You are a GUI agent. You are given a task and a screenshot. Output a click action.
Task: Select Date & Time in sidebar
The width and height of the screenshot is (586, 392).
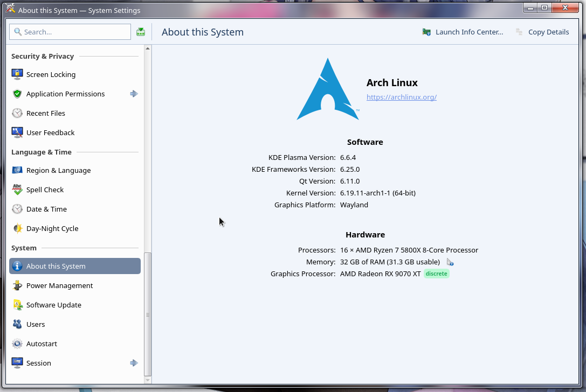pyautogui.click(x=75, y=209)
